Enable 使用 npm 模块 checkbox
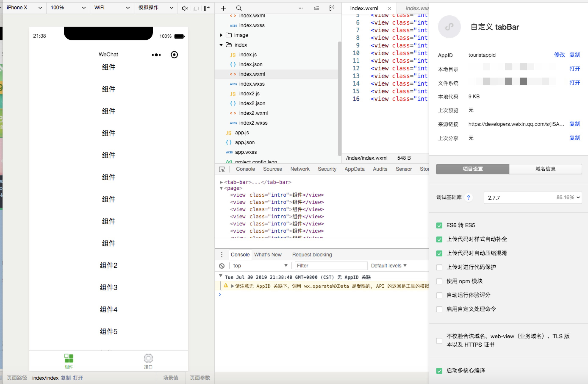 pos(439,281)
